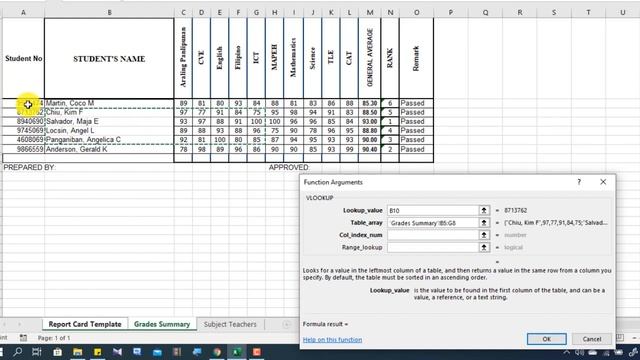The image size is (640, 360).
Task: Click the Araling Panlipunan header cell
Action: pos(183,59)
